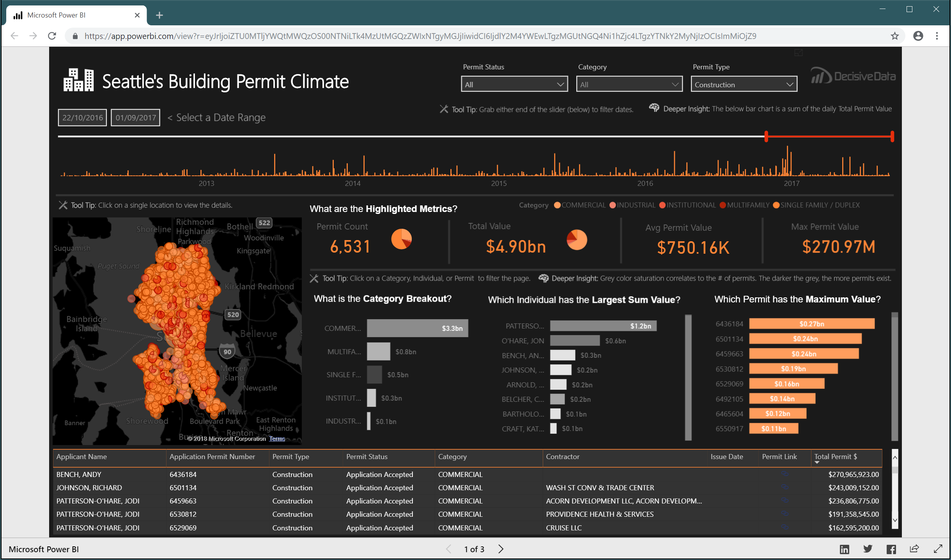Toggle COMMERCIAL category legend item
This screenshot has height=560, width=951.
point(580,205)
